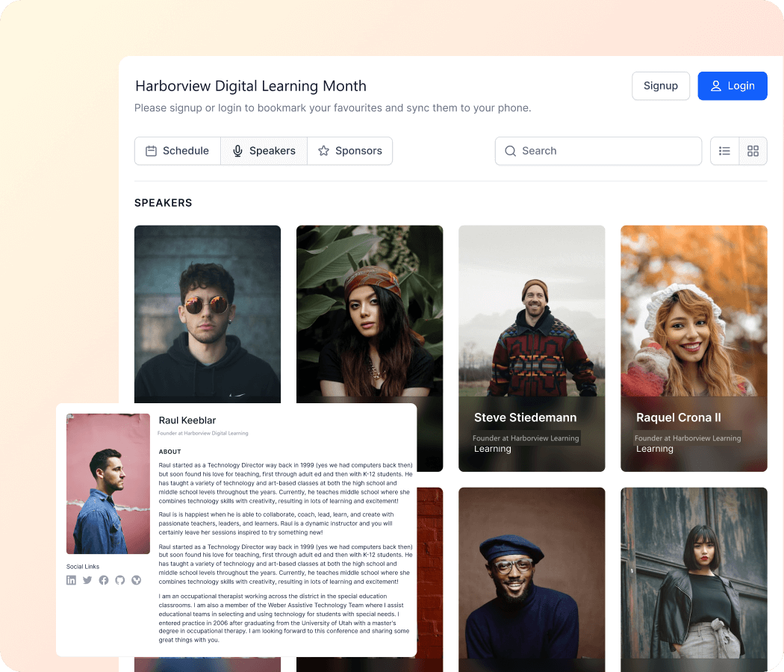Focus the Search input field
The height and width of the screenshot is (672, 784).
[x=599, y=151]
